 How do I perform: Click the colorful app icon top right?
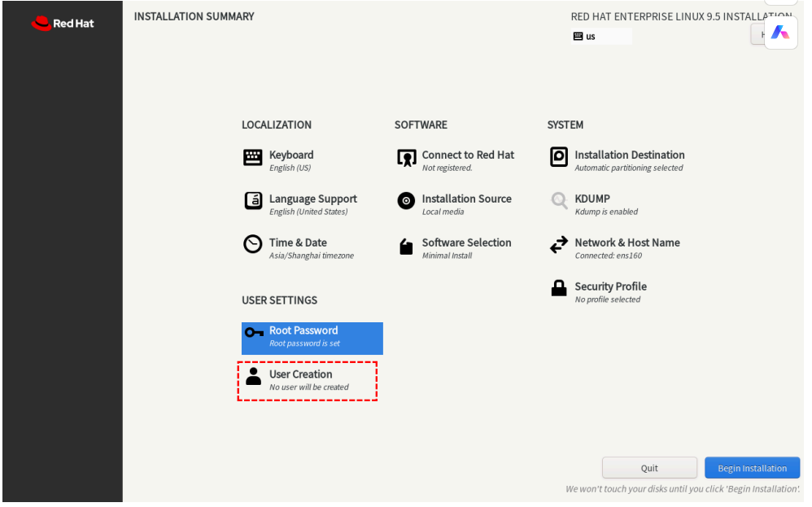[x=780, y=33]
